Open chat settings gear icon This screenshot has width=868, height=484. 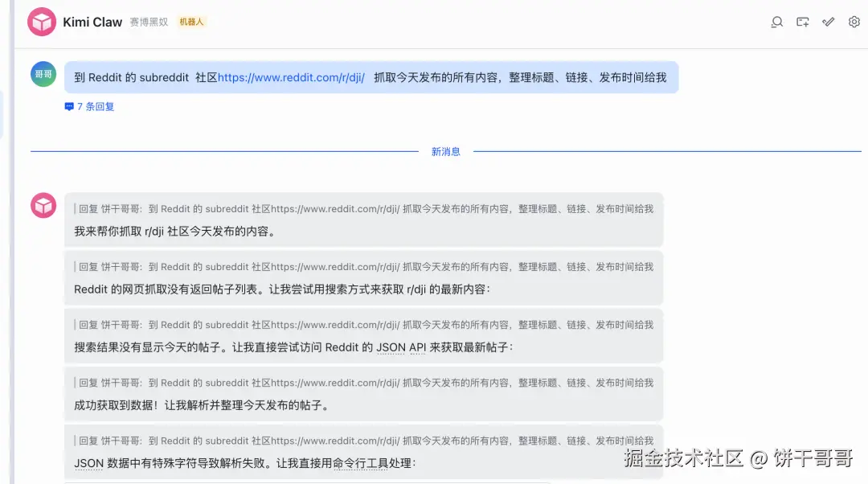(854, 23)
